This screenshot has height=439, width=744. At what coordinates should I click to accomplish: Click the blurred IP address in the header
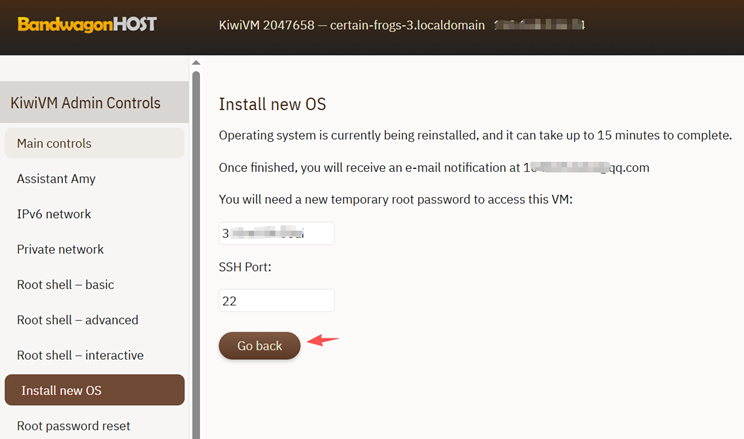(540, 24)
